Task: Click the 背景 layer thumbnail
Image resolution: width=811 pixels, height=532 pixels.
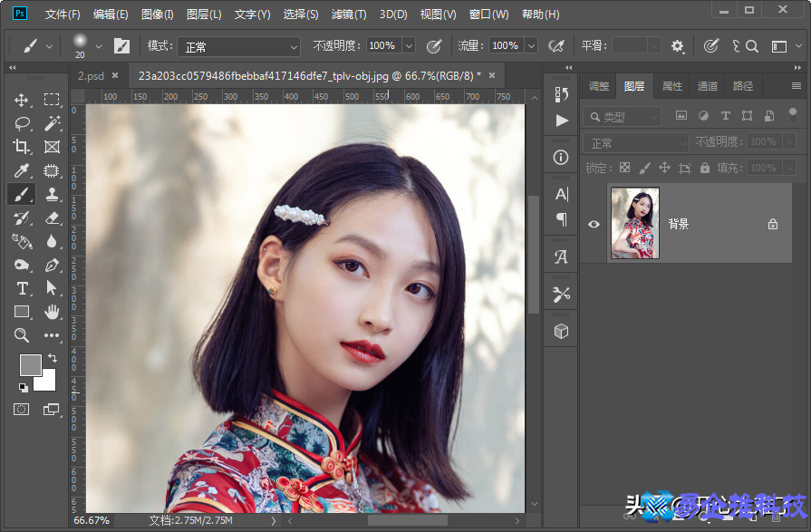Action: coord(634,223)
